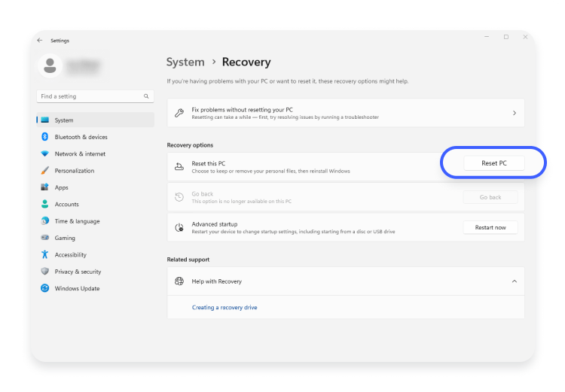Collapse the Help with Recovery section
565x392 pixels.
(x=515, y=281)
